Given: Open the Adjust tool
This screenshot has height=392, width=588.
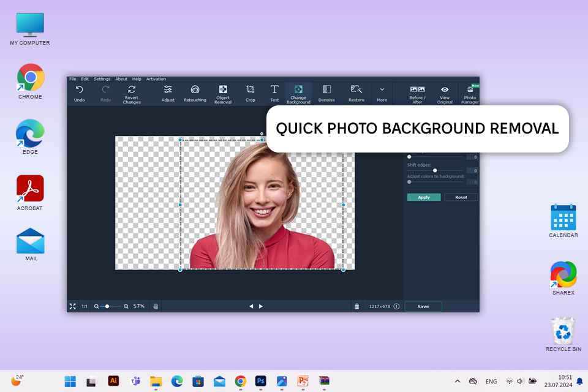Looking at the screenshot, I should pyautogui.click(x=168, y=93).
